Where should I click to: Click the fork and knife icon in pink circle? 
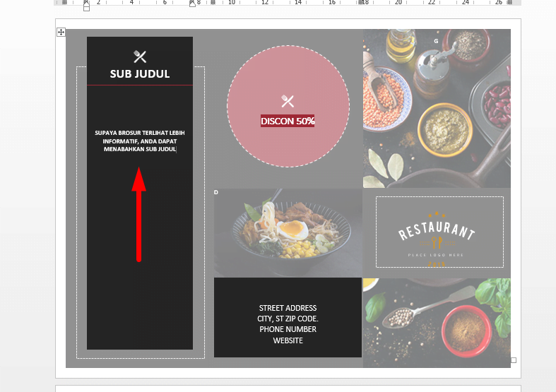(288, 101)
